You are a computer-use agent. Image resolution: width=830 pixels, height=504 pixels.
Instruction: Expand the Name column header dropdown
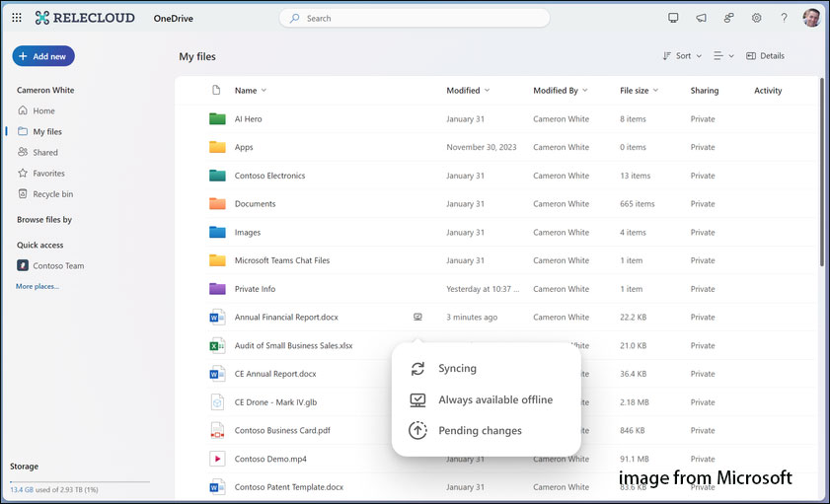point(264,91)
